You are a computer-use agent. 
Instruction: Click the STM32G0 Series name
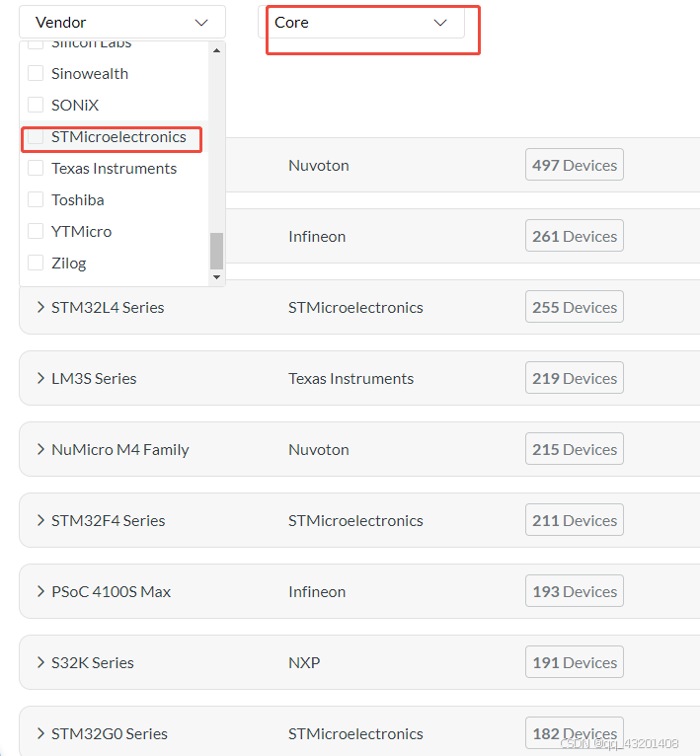coord(110,734)
